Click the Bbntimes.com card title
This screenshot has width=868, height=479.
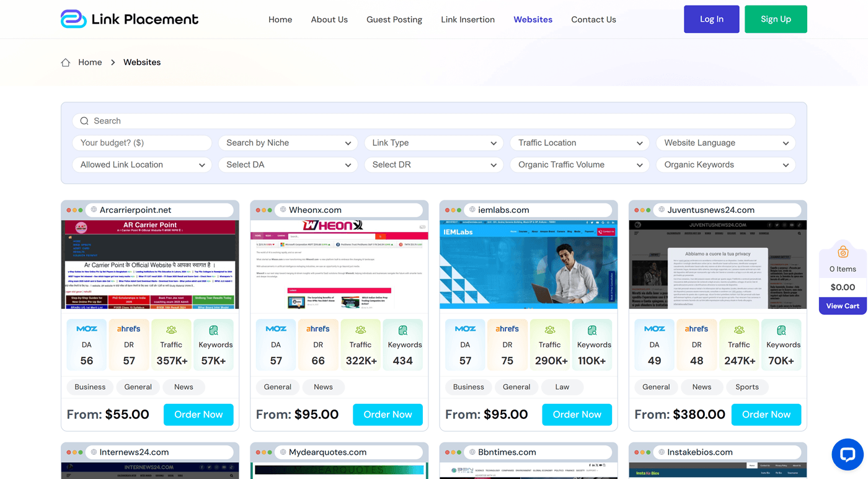[507, 452]
